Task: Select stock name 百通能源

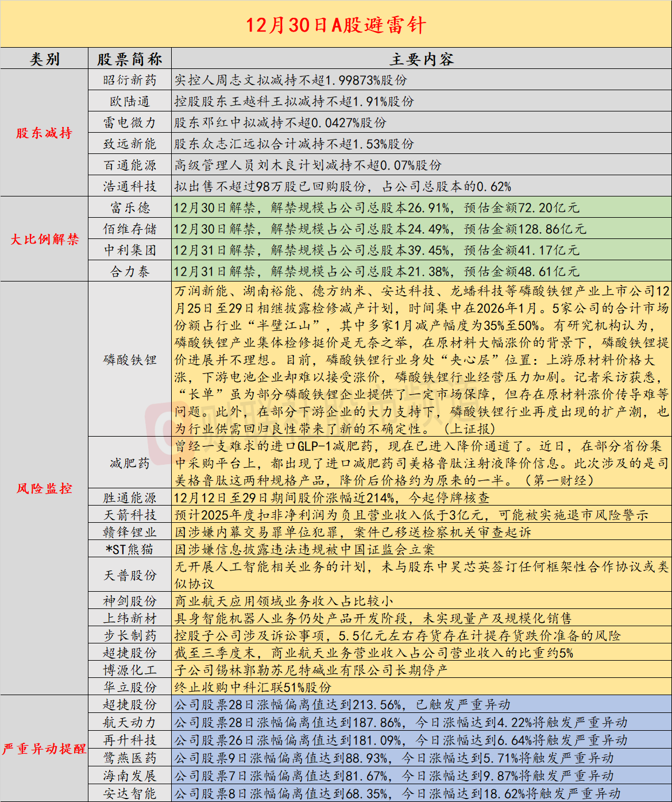Action: coord(130,165)
